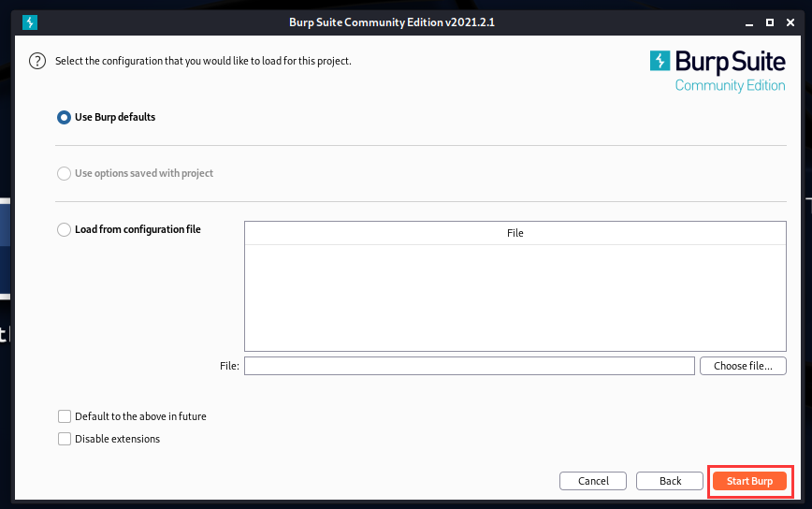The height and width of the screenshot is (509, 812).
Task: Select Use options saved with project
Action: pyautogui.click(x=65, y=173)
